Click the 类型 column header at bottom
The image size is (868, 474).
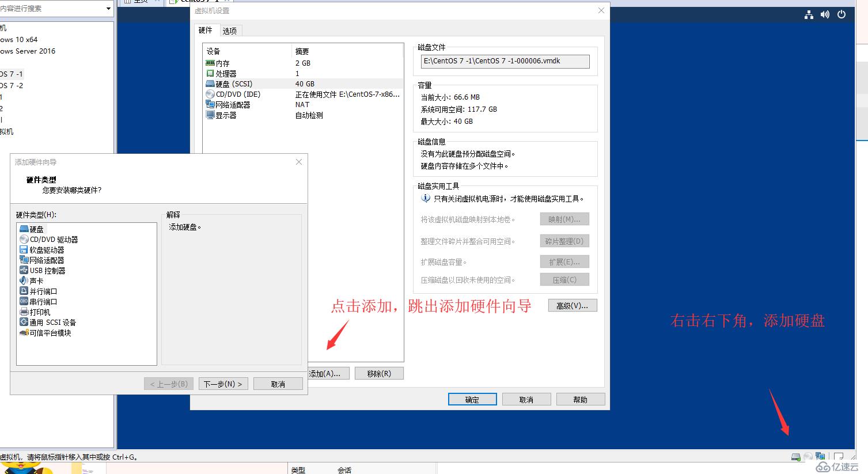(298, 470)
